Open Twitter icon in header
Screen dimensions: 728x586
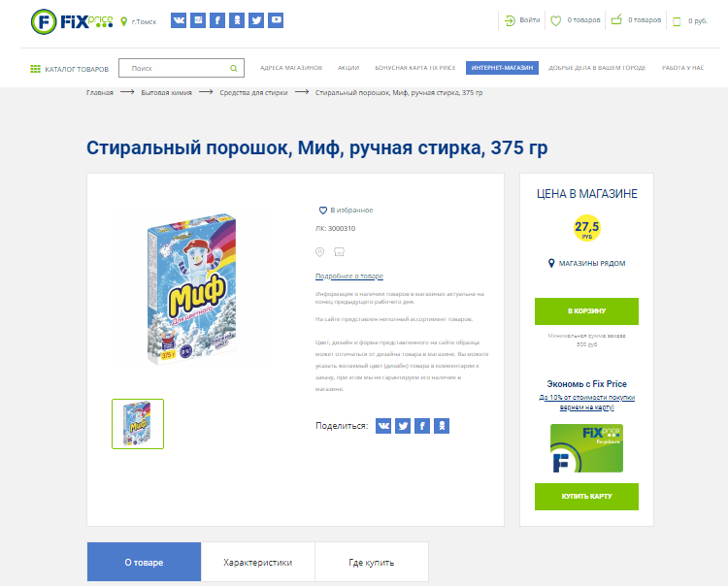click(x=256, y=20)
